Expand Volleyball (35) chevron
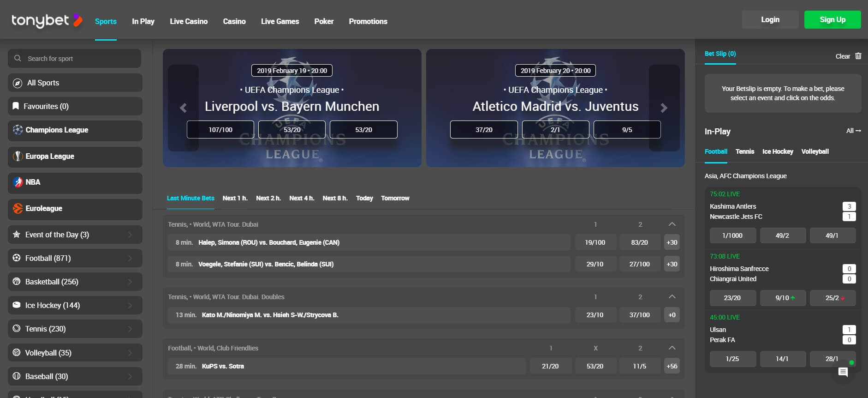The image size is (868, 398). [130, 353]
